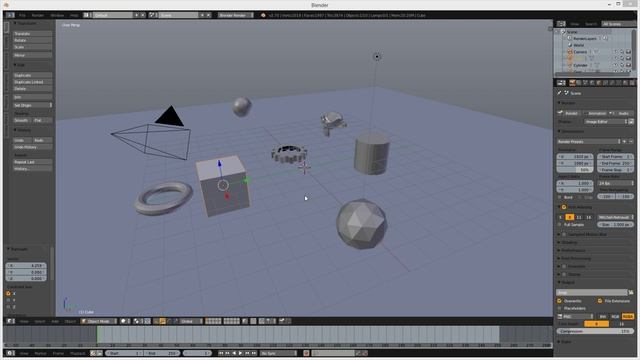
Task: Click the Repeat Last button
Action: pyautogui.click(x=33, y=162)
